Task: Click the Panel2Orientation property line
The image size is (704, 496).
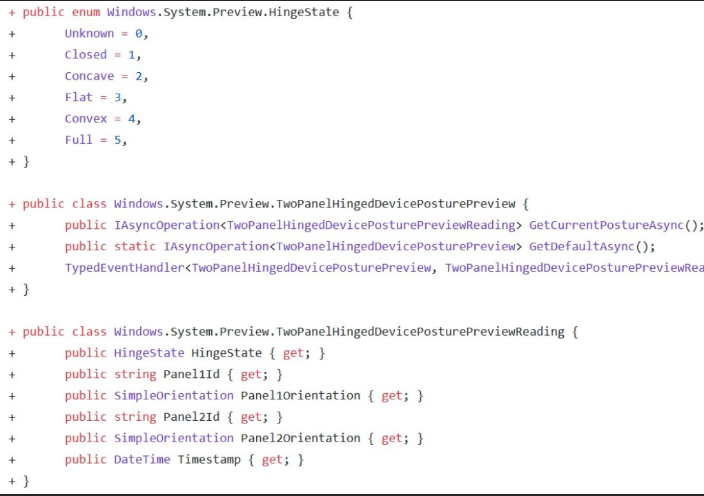Action: 244,439
